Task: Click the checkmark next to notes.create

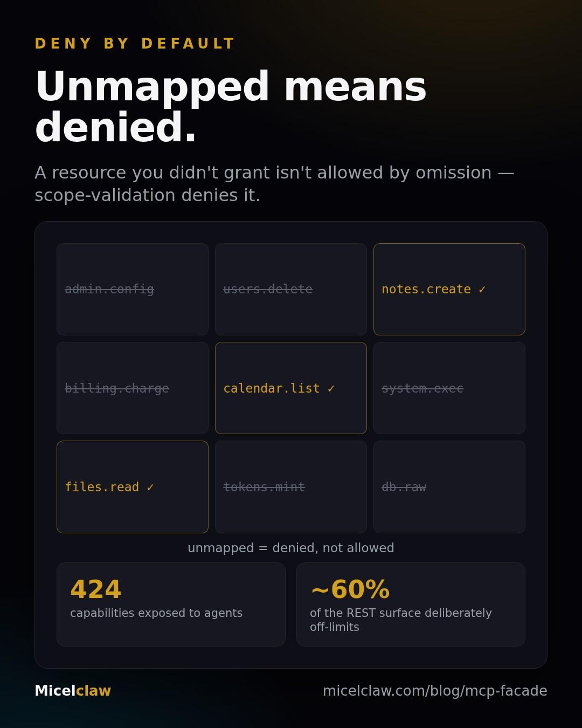Action: pos(482,290)
